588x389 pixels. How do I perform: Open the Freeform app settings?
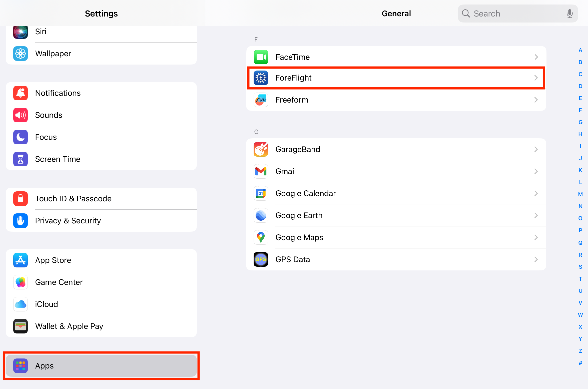pos(396,100)
